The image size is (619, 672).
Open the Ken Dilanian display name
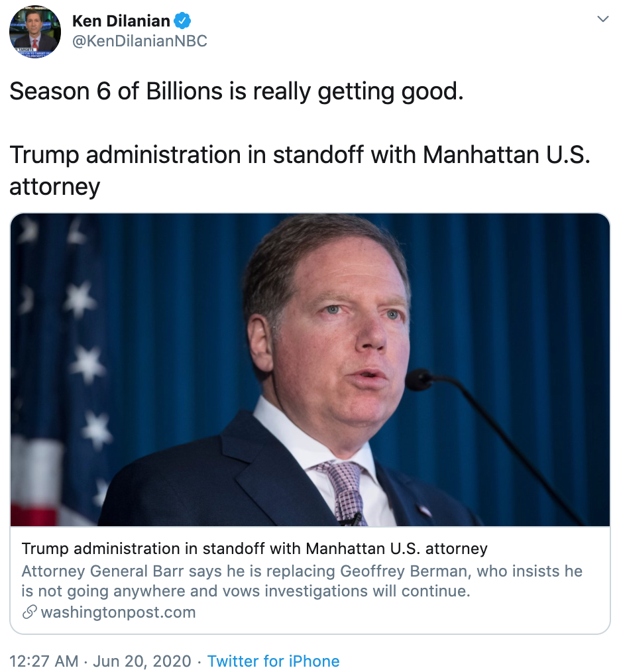point(119,21)
